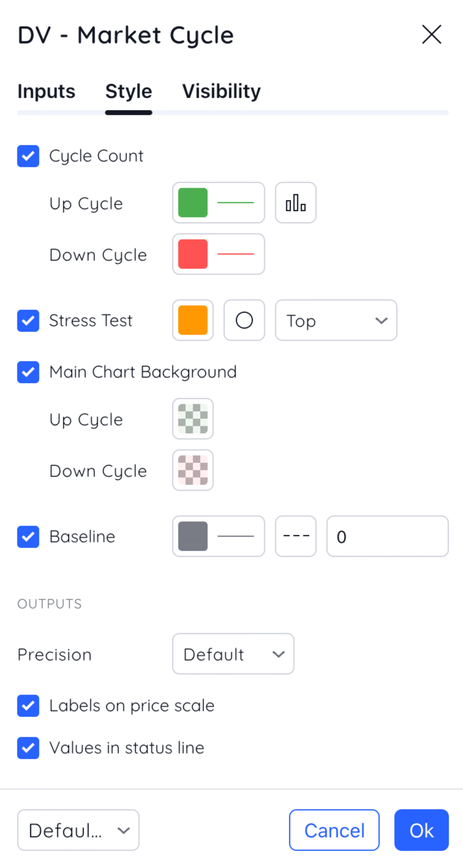
Task: Open the Down Cycle transparent background swatch
Action: (x=192, y=470)
